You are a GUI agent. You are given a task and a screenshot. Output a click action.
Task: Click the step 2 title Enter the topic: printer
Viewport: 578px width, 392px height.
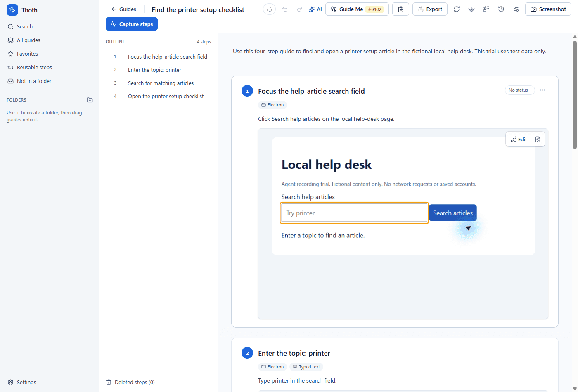294,353
